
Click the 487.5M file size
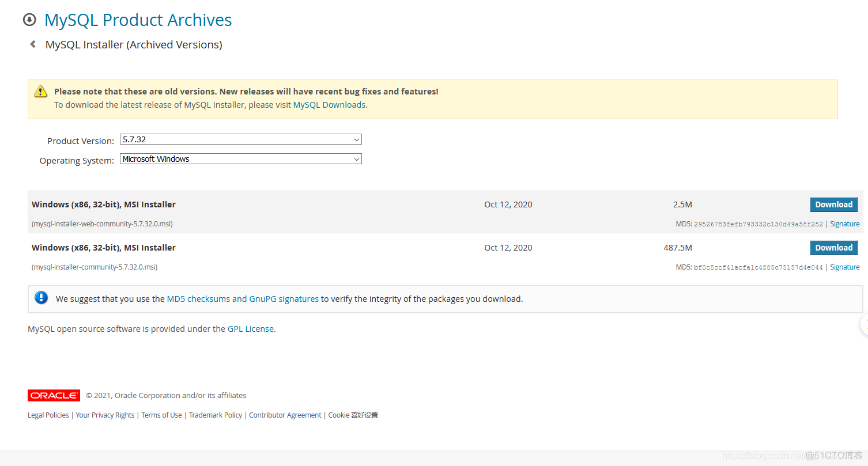pos(678,248)
